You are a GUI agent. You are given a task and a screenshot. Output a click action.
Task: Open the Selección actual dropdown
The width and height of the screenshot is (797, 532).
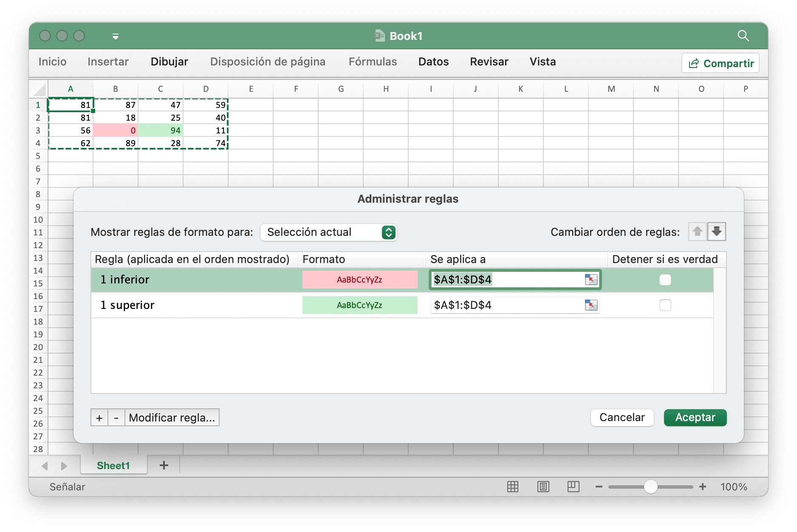(329, 232)
